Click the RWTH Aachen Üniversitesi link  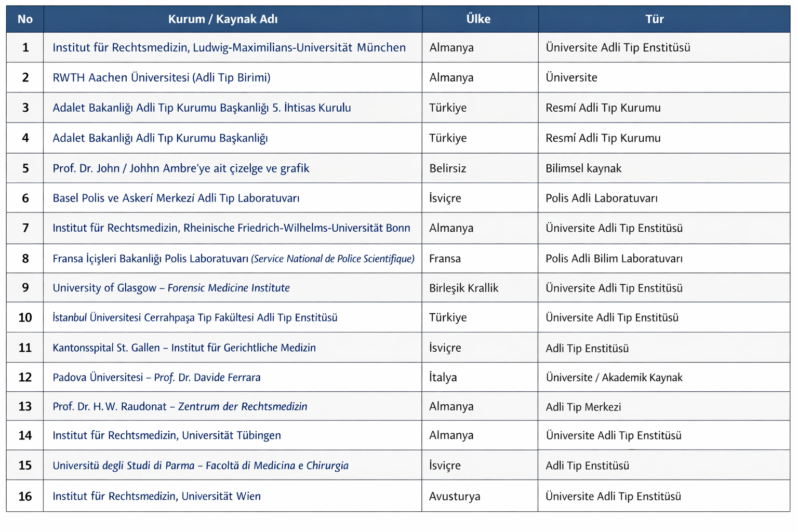[161, 78]
